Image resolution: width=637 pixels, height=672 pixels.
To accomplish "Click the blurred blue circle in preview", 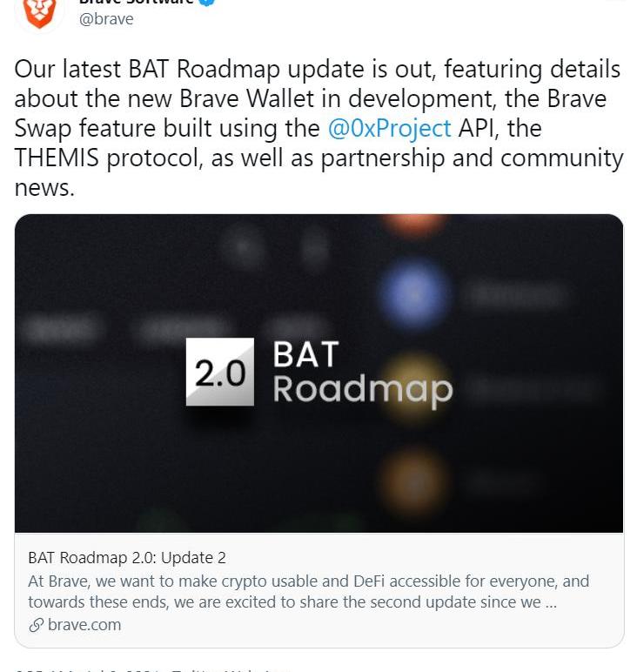I will pos(414,294).
